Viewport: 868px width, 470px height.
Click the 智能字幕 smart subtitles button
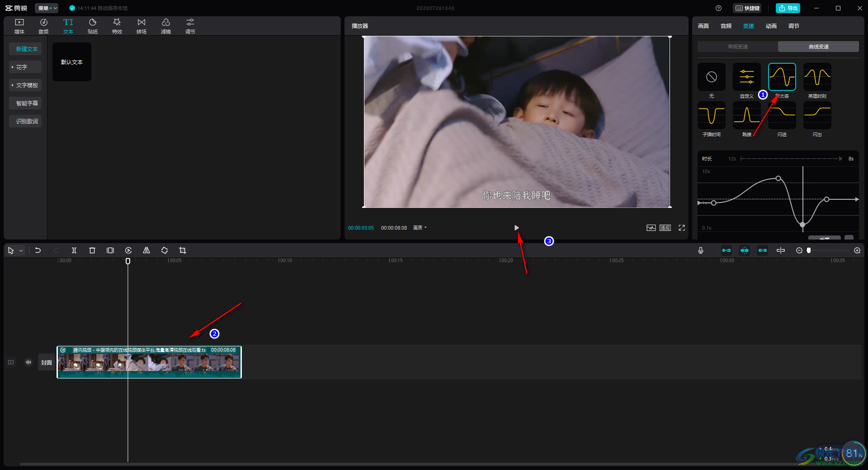coord(25,103)
